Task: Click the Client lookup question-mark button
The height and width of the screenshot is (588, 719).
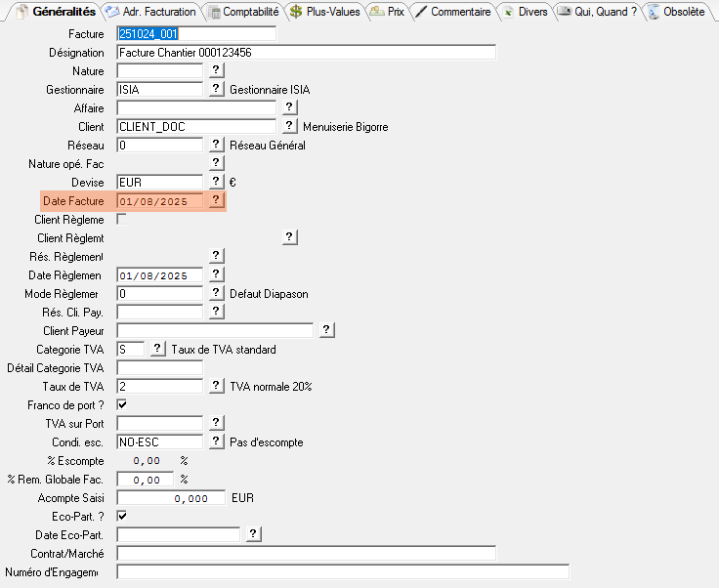Action: tap(289, 126)
